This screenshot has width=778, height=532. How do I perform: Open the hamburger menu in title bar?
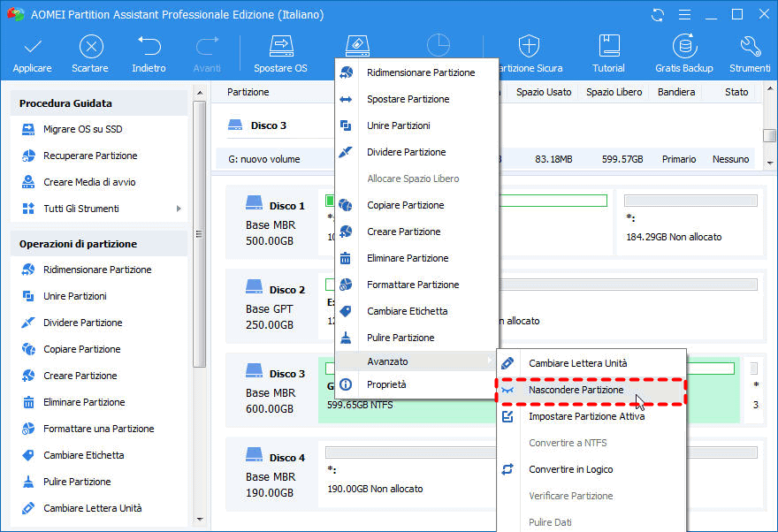tap(684, 15)
